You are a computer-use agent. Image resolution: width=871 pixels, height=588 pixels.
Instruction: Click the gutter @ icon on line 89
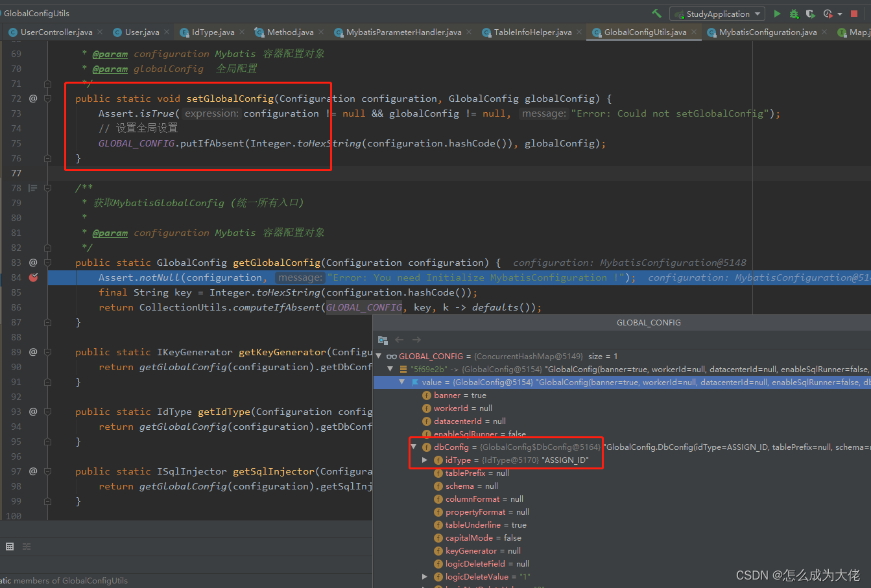click(33, 352)
